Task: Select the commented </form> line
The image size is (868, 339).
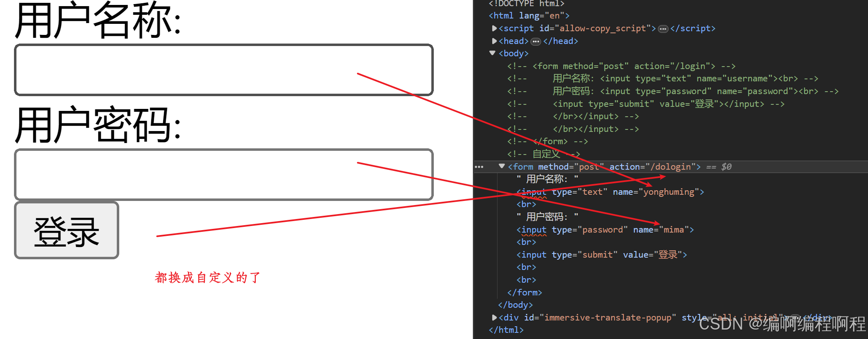Action: [x=547, y=141]
